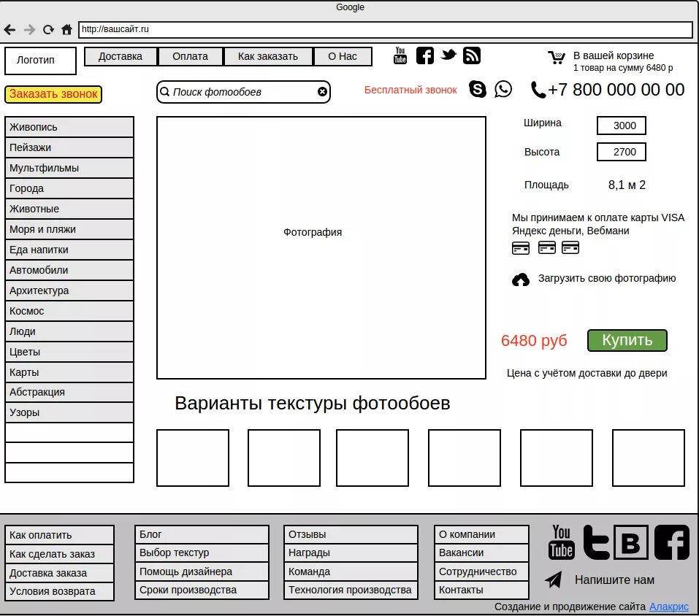Select the Архитектура category
The width and height of the screenshot is (699, 616).
pos(69,290)
